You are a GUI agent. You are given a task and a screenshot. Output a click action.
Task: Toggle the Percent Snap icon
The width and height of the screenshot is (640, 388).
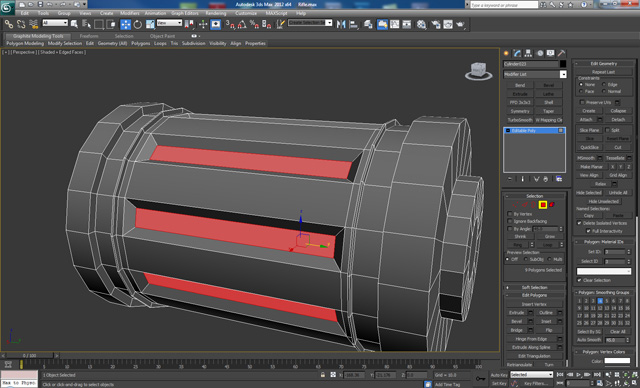pyautogui.click(x=254, y=24)
